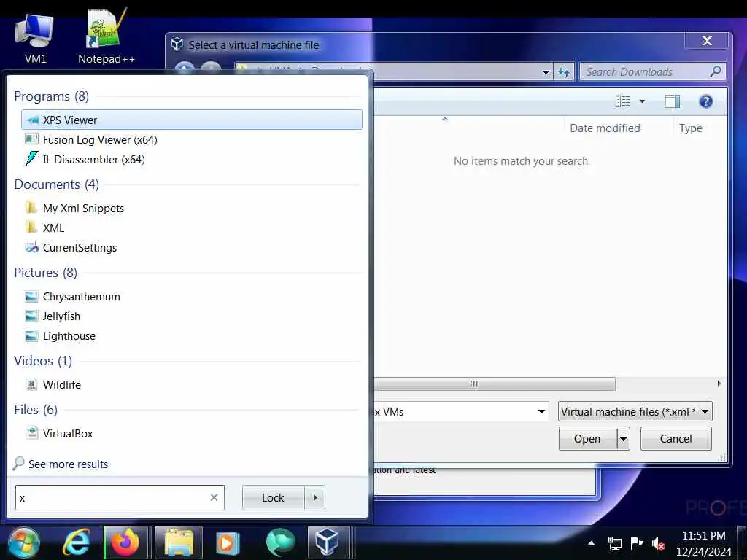Open the Chrysanthemum picture
Viewport: 747px width, 560px height.
click(192, 296)
